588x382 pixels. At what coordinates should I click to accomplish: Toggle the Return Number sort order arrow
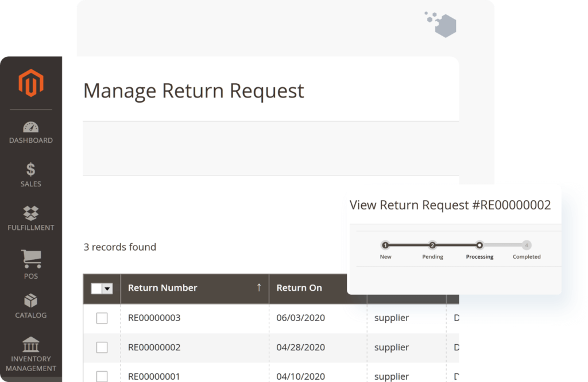[259, 287]
